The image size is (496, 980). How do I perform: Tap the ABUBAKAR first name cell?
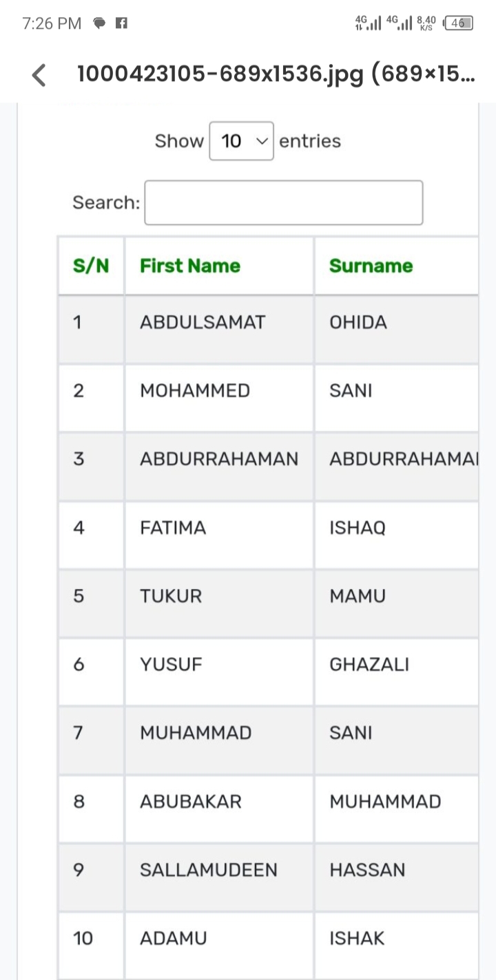[x=191, y=802]
